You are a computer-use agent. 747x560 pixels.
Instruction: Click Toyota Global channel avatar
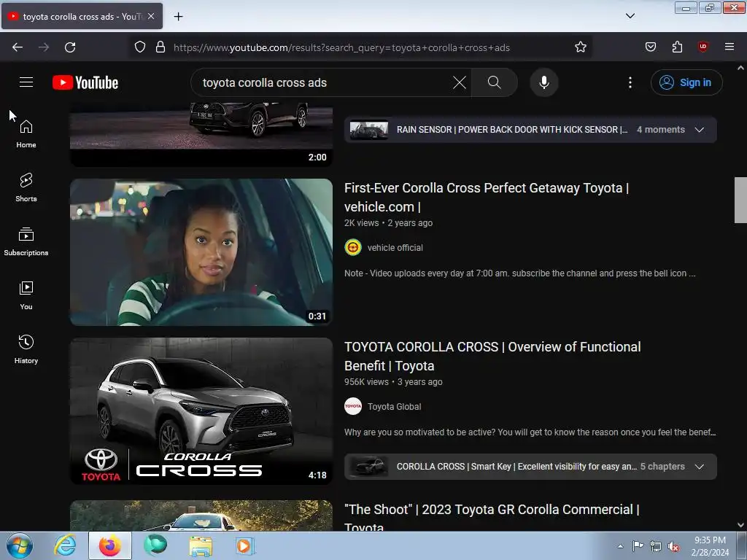point(353,407)
